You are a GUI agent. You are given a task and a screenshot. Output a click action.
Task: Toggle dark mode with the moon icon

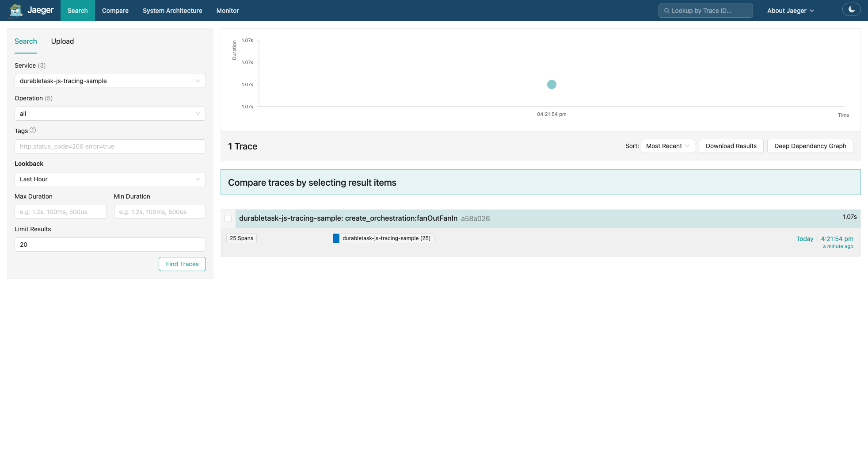[x=851, y=9]
